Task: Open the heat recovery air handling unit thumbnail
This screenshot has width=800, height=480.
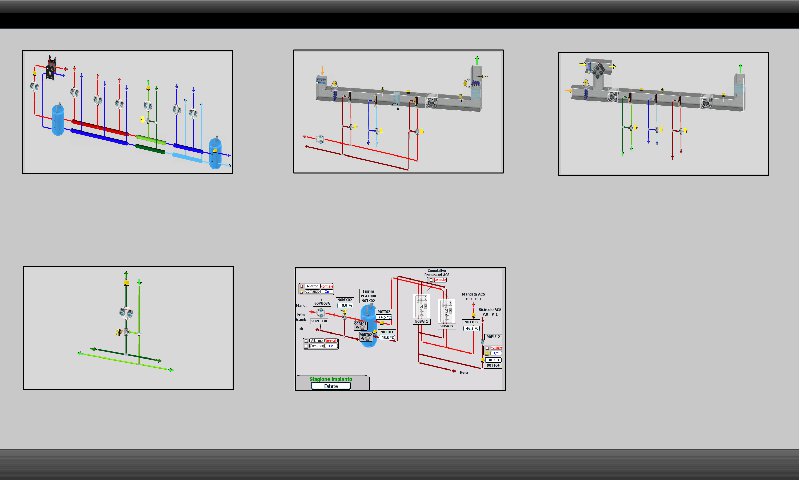Action: tap(663, 113)
